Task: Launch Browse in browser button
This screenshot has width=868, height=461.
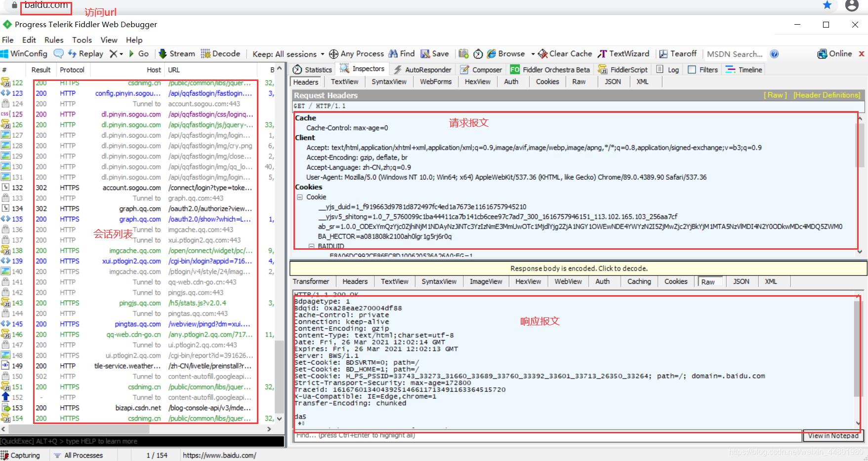Action: pyautogui.click(x=506, y=54)
